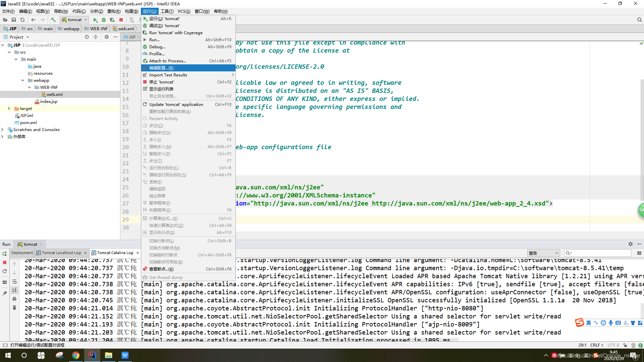Screen dimensions: 644x362
Task: Collapse the src folder node
Action: (9, 52)
